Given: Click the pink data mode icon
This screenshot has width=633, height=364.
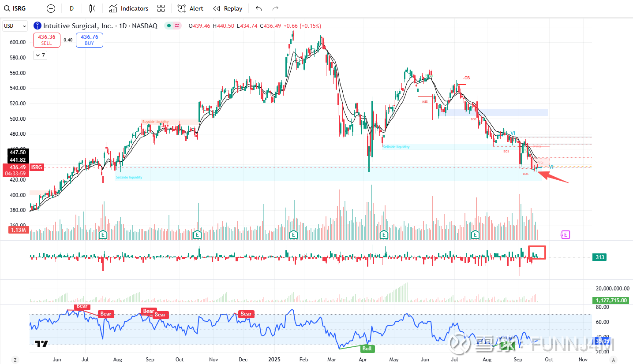Looking at the screenshot, I should point(177,26).
